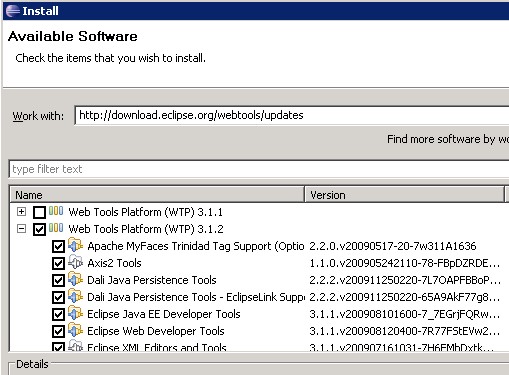Click the Eclipse Java EE Developer Tools icon
The height and width of the screenshot is (375, 509).
(75, 313)
